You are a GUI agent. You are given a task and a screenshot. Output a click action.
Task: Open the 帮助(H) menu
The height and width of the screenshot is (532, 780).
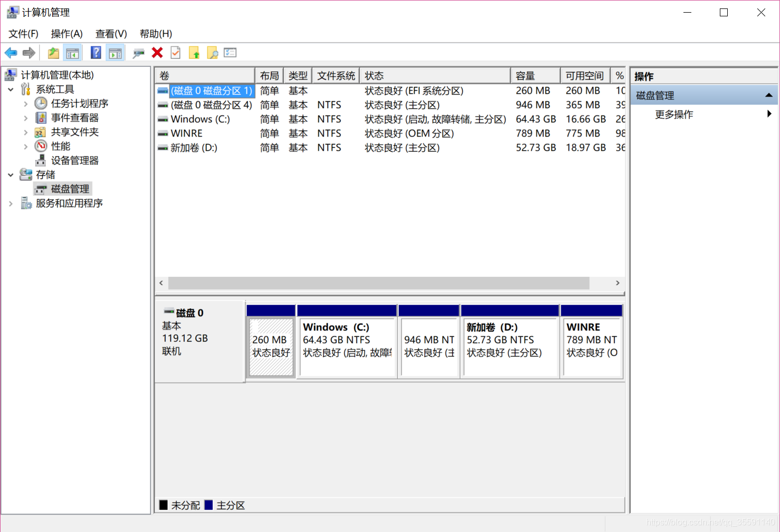click(156, 34)
